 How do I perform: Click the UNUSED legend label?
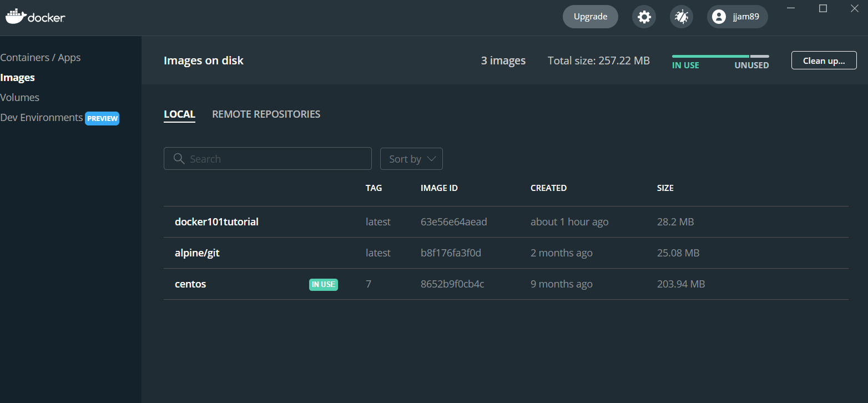pyautogui.click(x=751, y=66)
